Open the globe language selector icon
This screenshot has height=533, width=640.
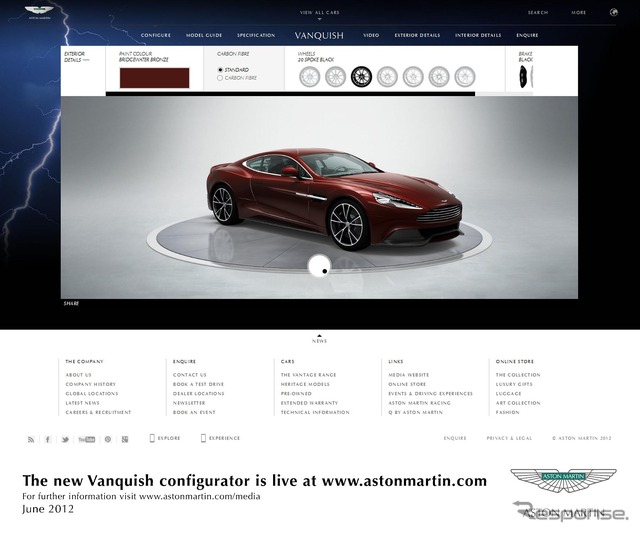(x=613, y=12)
